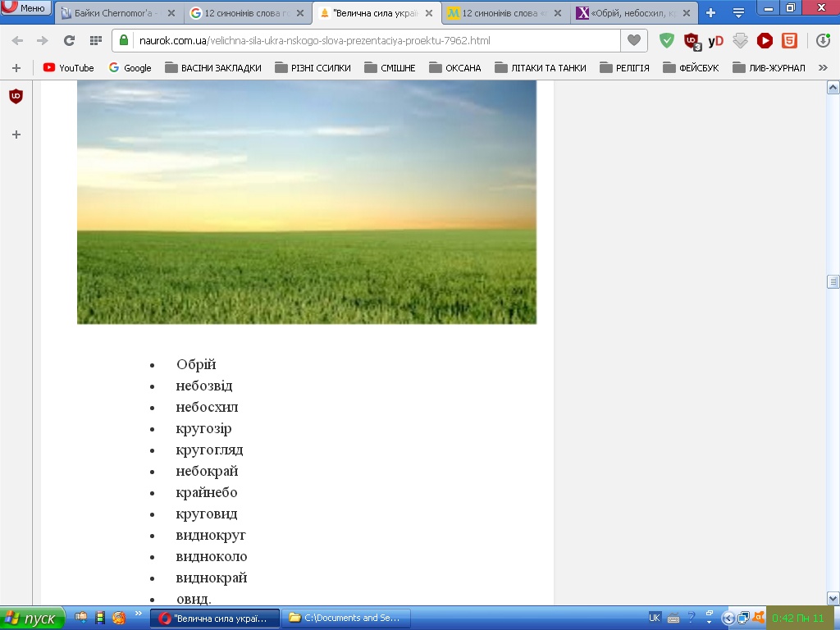Expand ОКСАНА bookmark folder

click(455, 68)
